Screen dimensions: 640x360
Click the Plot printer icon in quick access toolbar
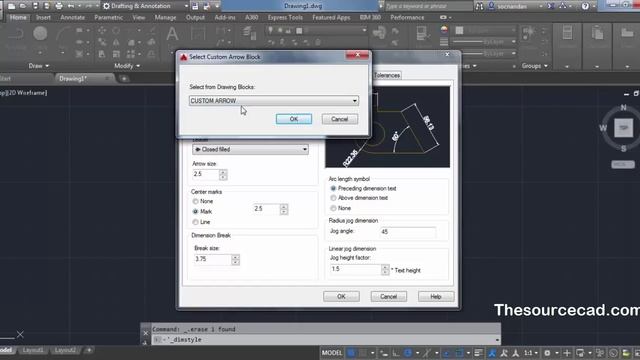click(x=59, y=6)
